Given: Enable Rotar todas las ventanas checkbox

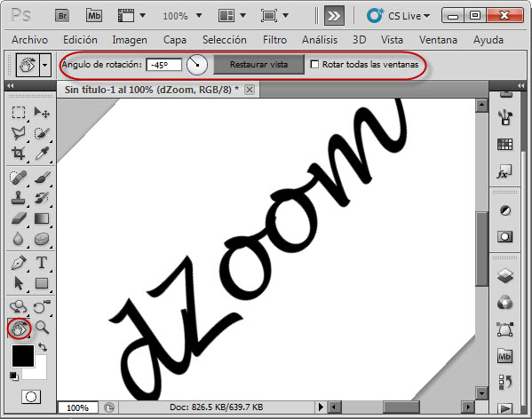Looking at the screenshot, I should [314, 64].
